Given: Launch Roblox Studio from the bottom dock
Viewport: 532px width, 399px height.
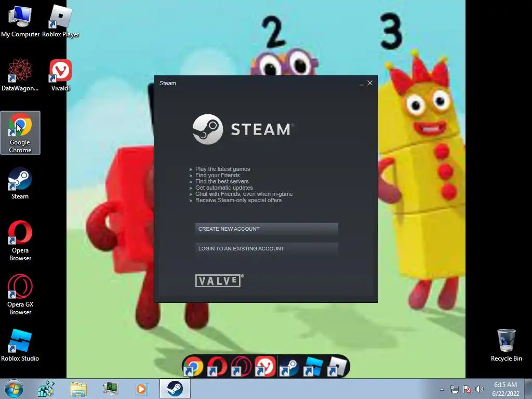Looking at the screenshot, I should 312,367.
